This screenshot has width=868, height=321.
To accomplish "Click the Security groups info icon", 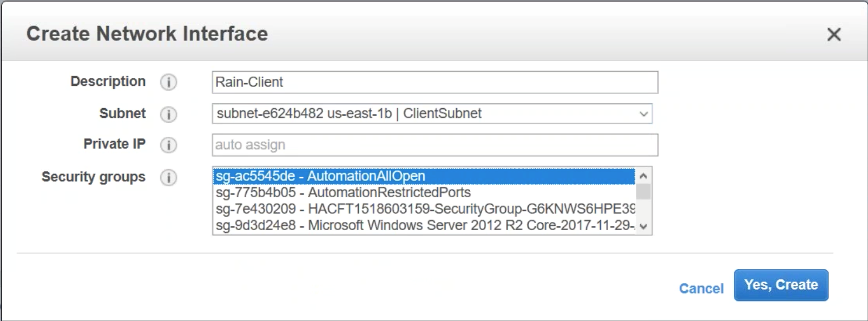I will (168, 177).
